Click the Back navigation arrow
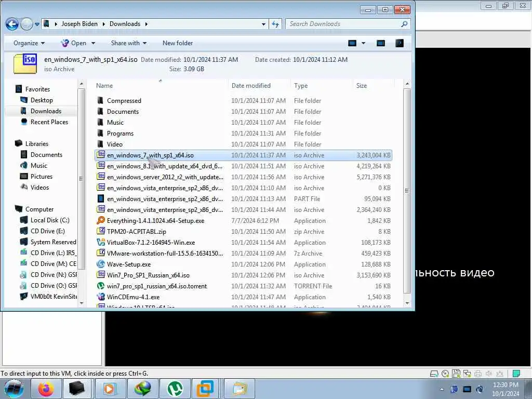The image size is (532, 399). pyautogui.click(x=12, y=24)
